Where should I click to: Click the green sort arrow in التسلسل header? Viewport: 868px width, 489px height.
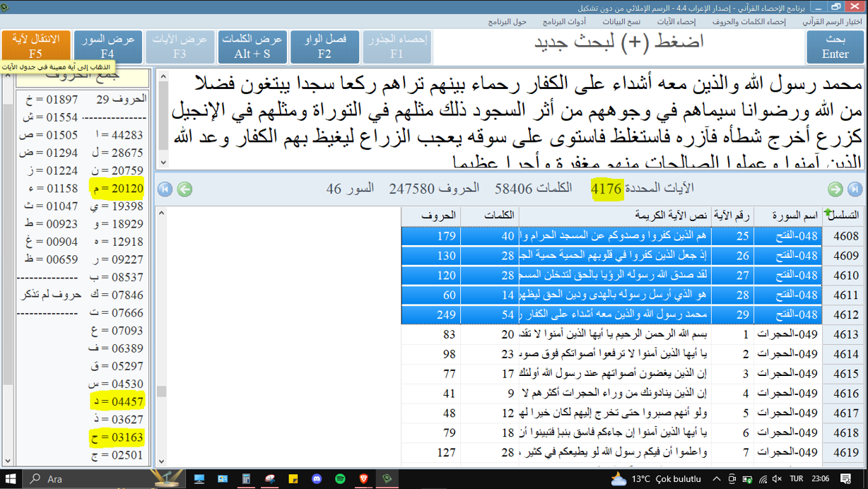coord(828,212)
